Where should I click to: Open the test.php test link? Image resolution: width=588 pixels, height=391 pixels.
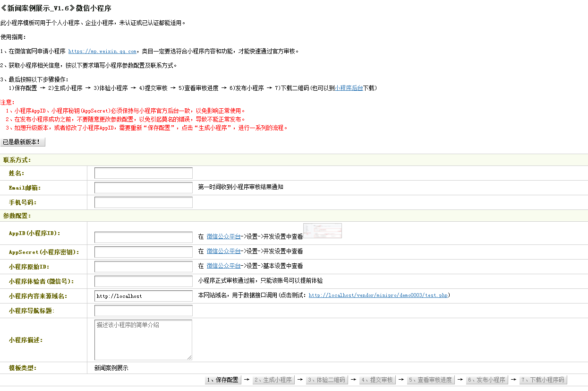[x=378, y=295]
